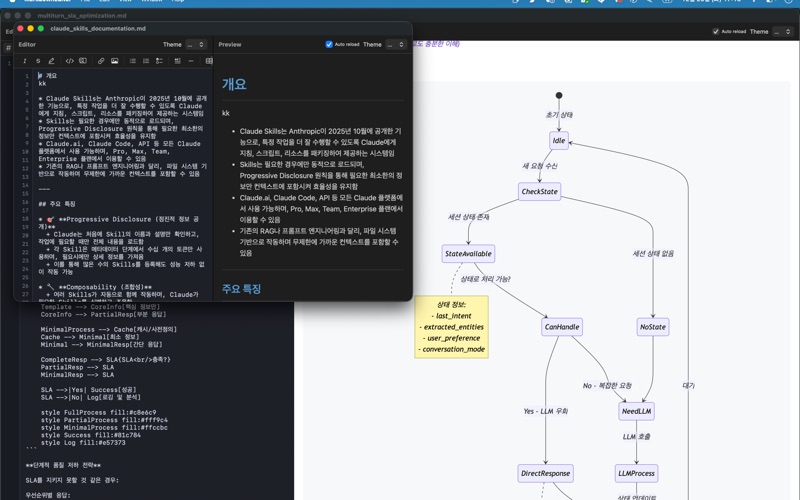Click the Preview pane label
800x500 pixels.
pyautogui.click(x=230, y=44)
